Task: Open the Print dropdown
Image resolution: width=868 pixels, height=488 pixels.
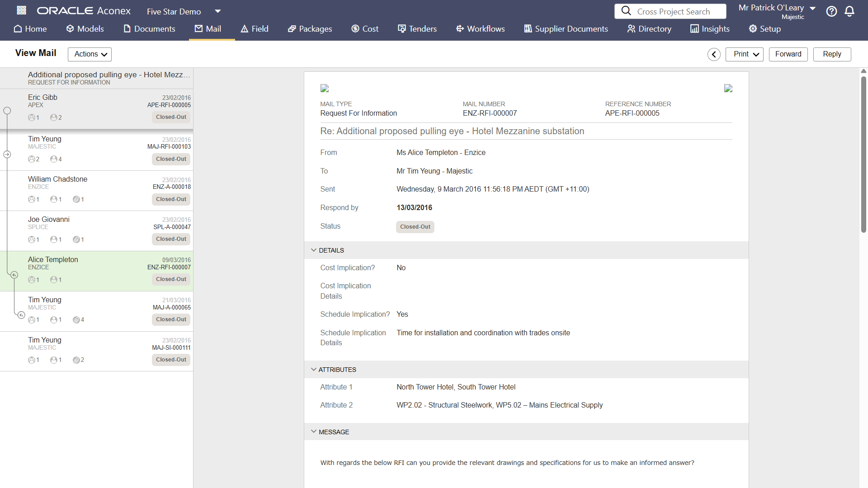Action: pyautogui.click(x=744, y=54)
